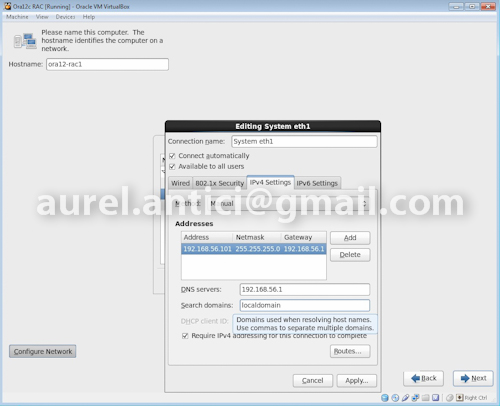Select the 255.255.255.0 netmask cell
Viewport: 500px width, 406px height.
(258, 249)
